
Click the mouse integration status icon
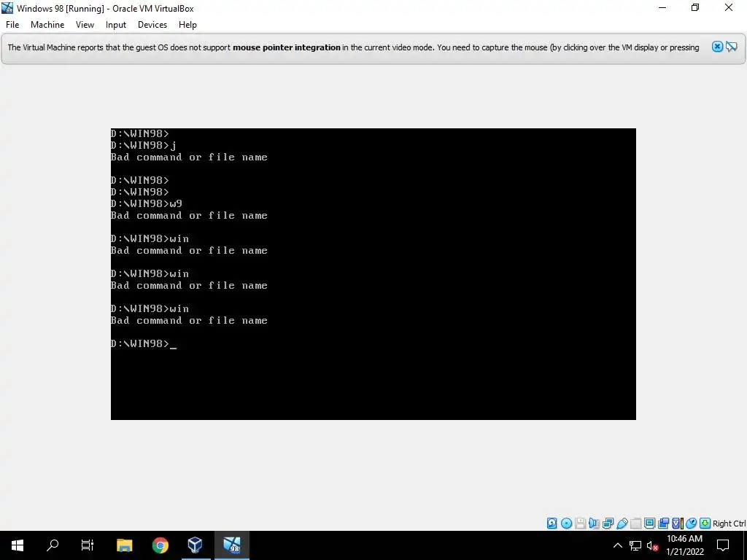[x=691, y=524]
